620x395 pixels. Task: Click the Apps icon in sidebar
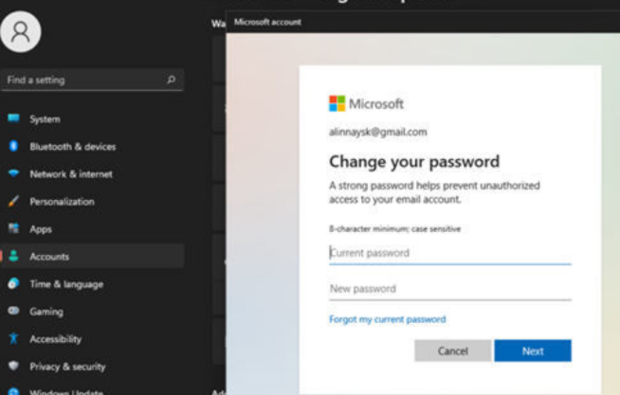click(x=13, y=228)
